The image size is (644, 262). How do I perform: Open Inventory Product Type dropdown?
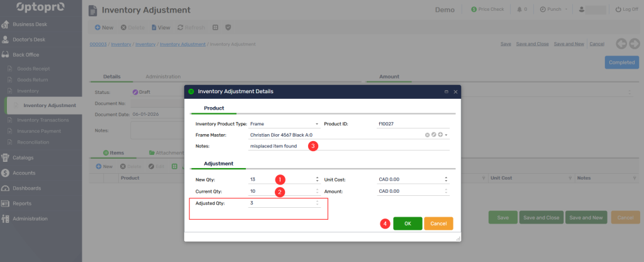317,124
